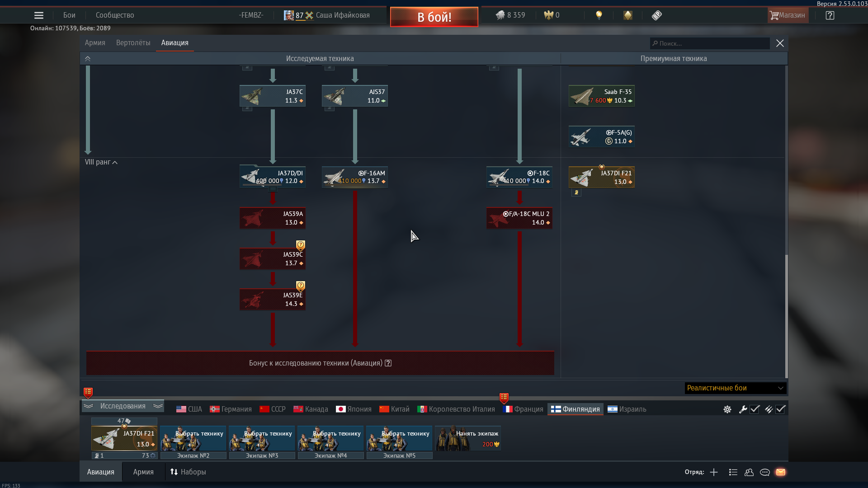
Task: Open the Реалистичные бои mode dropdown
Action: click(x=736, y=388)
